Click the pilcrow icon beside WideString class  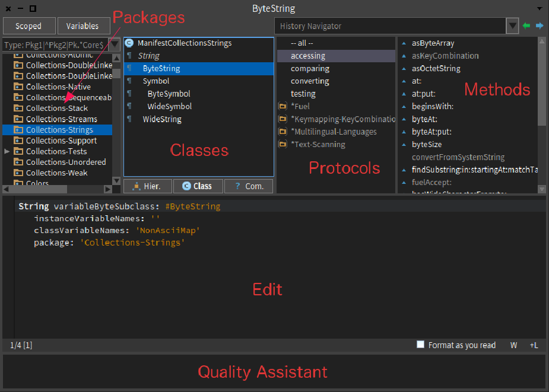(x=129, y=120)
